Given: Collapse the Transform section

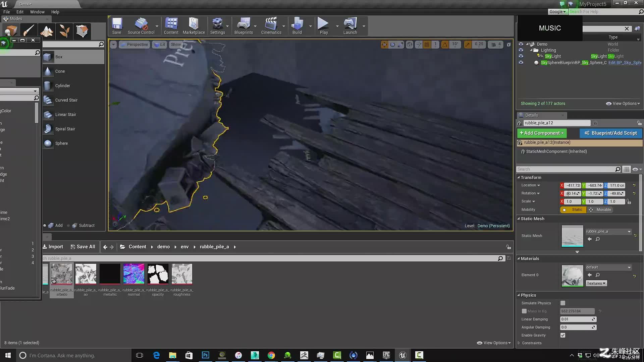Looking at the screenshot, I should click(519, 177).
